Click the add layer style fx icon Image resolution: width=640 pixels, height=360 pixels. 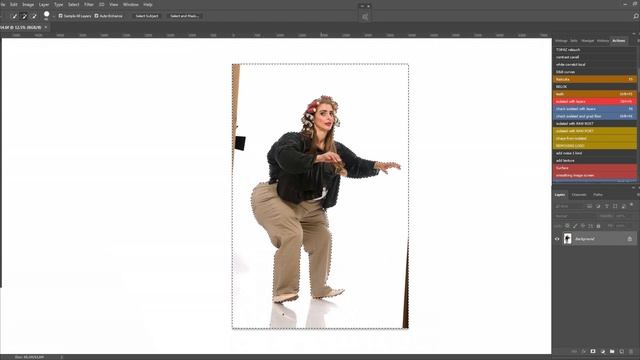[583, 351]
